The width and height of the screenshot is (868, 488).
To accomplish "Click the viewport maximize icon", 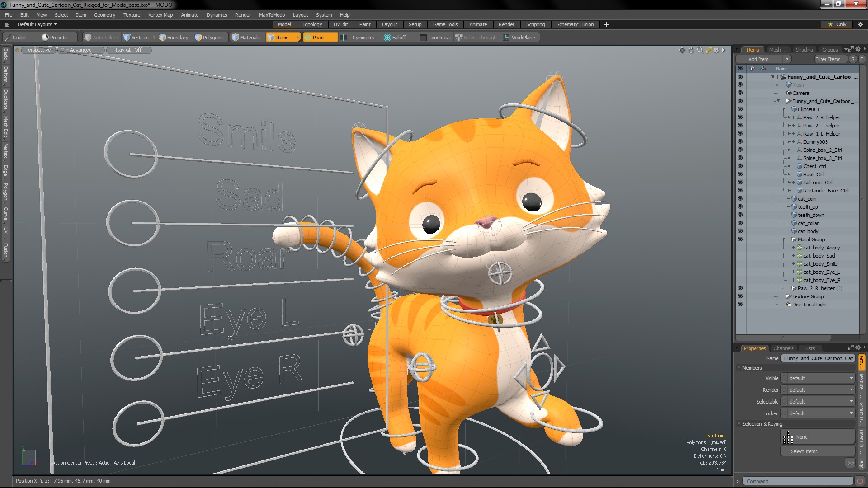I will click(x=708, y=50).
